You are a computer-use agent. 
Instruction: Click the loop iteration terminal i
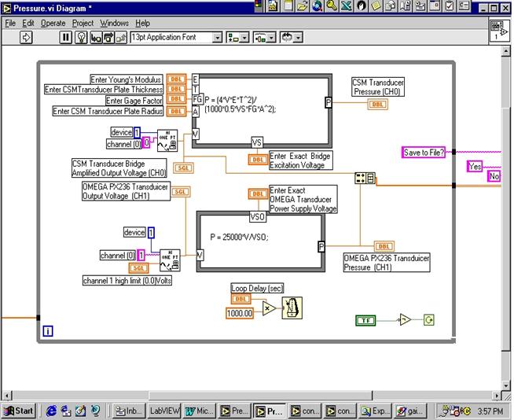point(49,331)
